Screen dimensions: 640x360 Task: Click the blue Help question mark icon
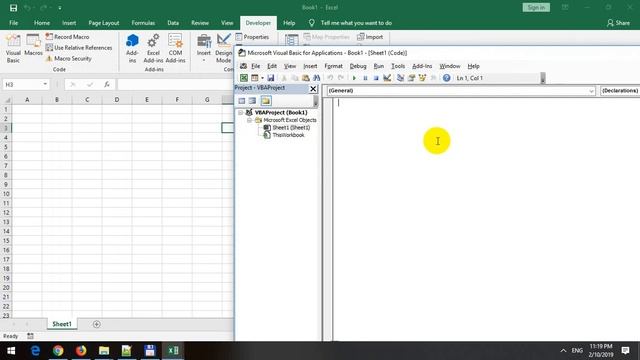[447, 78]
